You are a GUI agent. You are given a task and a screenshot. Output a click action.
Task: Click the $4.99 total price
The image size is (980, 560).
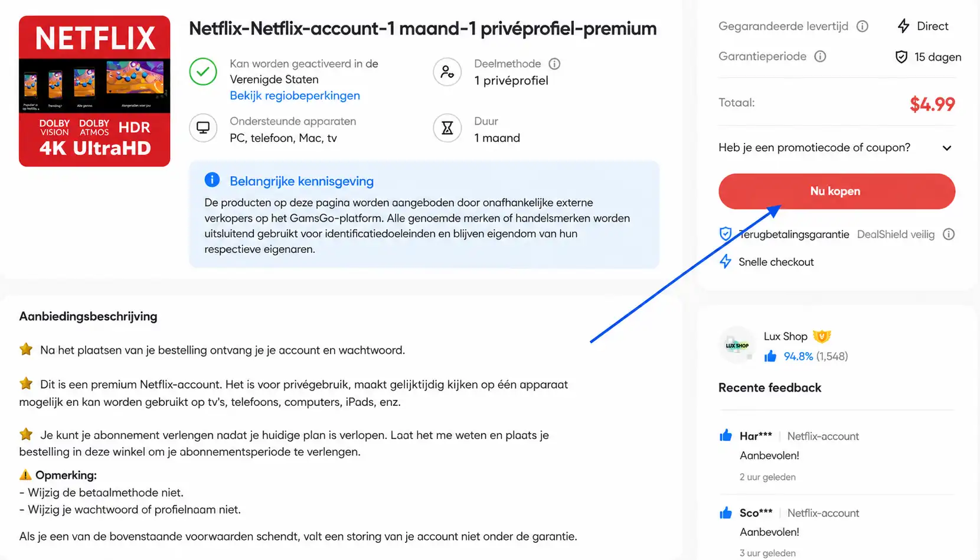pyautogui.click(x=932, y=104)
